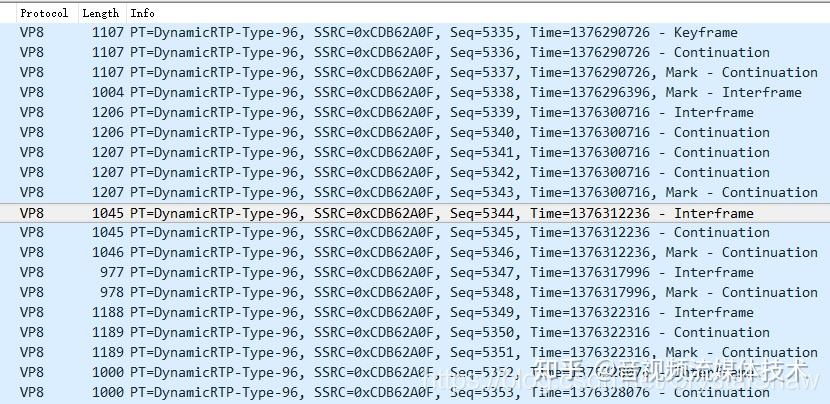Select Interframe packet Seq=5349
The height and width of the screenshot is (404, 830).
(415, 313)
